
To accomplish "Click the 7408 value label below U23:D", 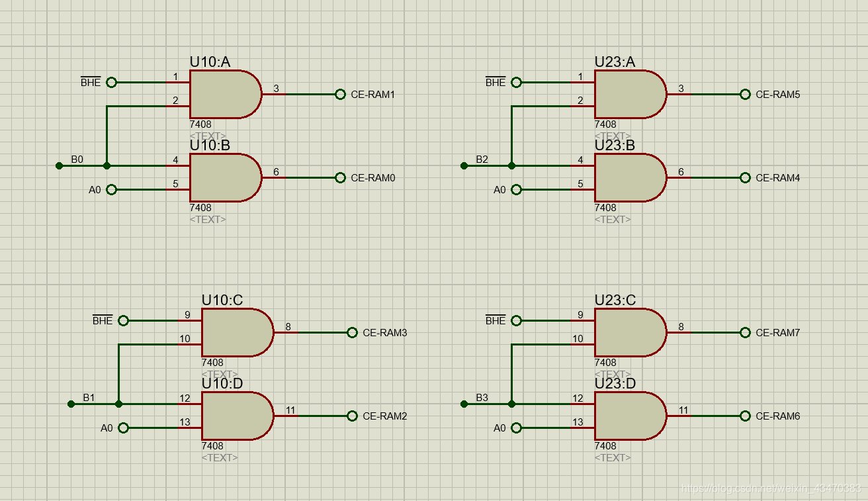I will click(605, 446).
